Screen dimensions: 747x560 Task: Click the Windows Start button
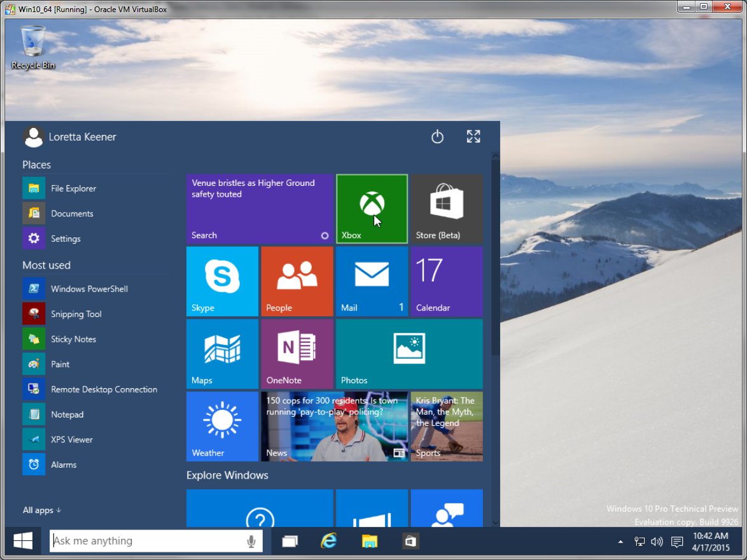(23, 541)
